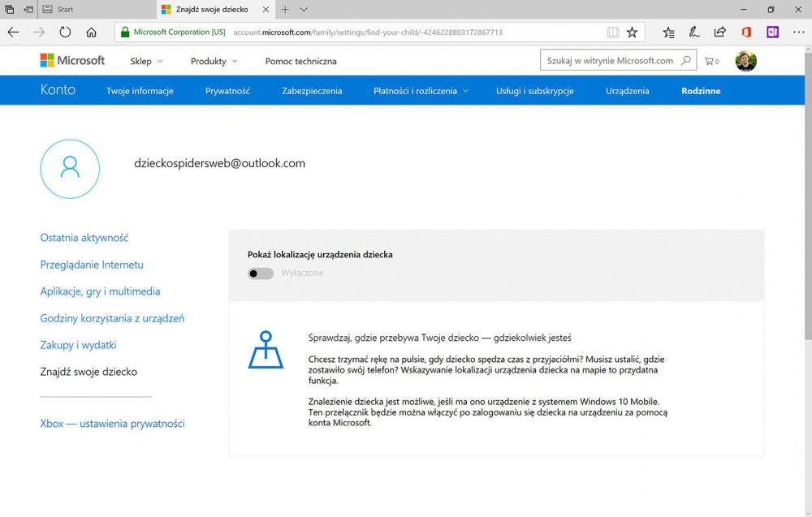Open the account profile picture menu
812x517 pixels.
pyautogui.click(x=745, y=61)
